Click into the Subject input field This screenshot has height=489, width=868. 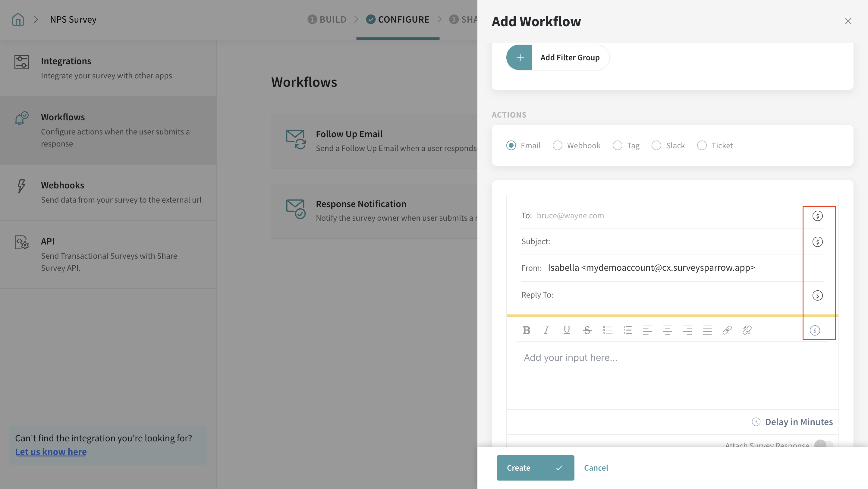point(674,241)
